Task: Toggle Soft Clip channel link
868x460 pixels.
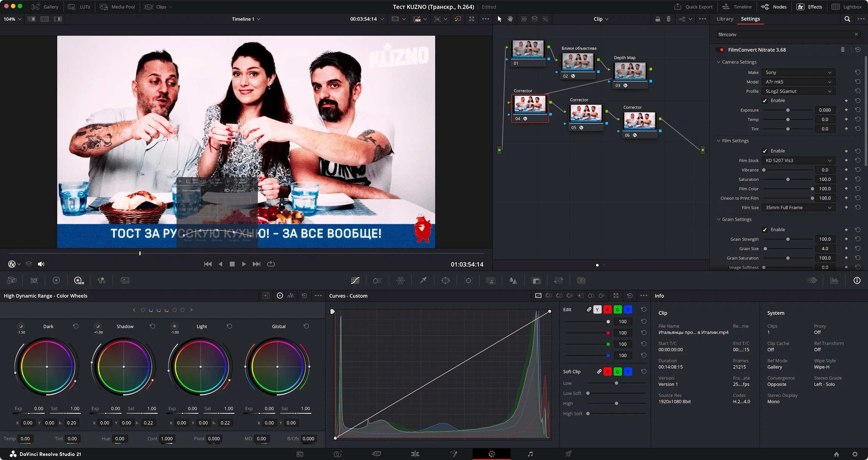Action: coord(599,372)
